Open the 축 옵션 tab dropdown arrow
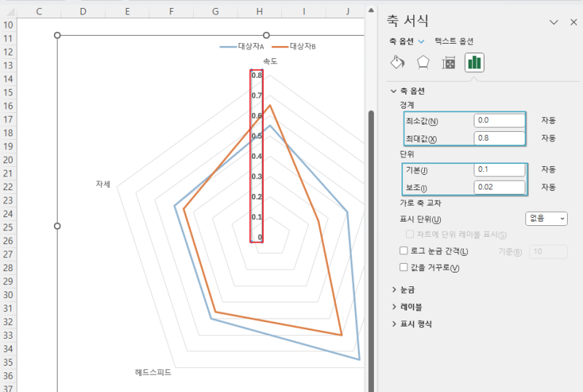583x392 pixels. tap(421, 42)
